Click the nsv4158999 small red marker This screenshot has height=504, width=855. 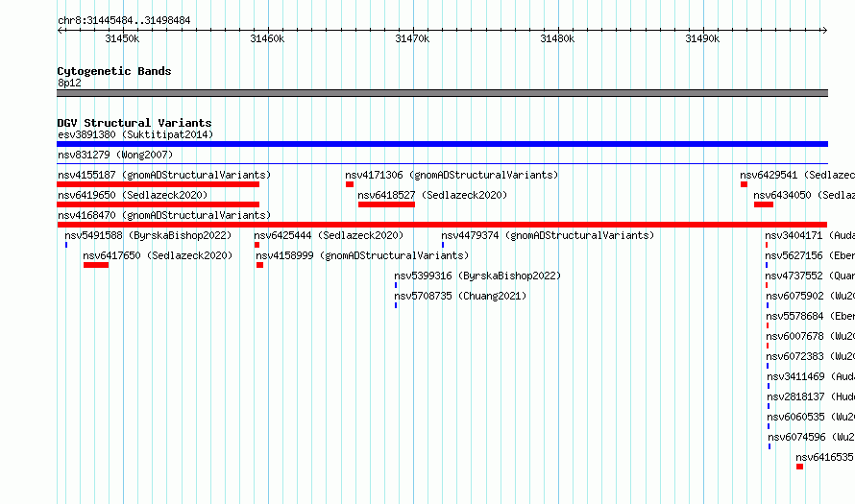click(260, 265)
